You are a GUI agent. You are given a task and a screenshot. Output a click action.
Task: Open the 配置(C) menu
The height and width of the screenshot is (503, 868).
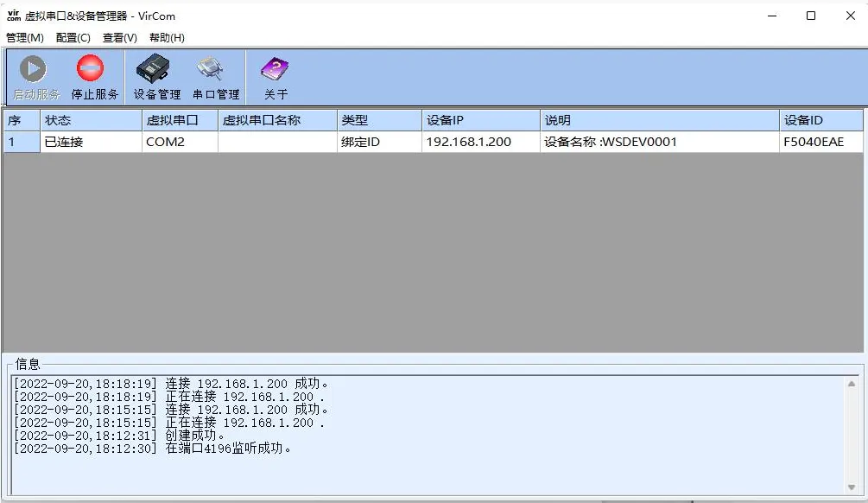[x=74, y=37]
